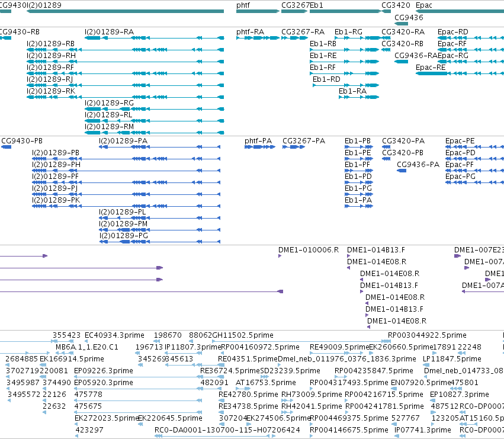
Task: Select the EN07920.5prime EST label
Action: point(420,383)
